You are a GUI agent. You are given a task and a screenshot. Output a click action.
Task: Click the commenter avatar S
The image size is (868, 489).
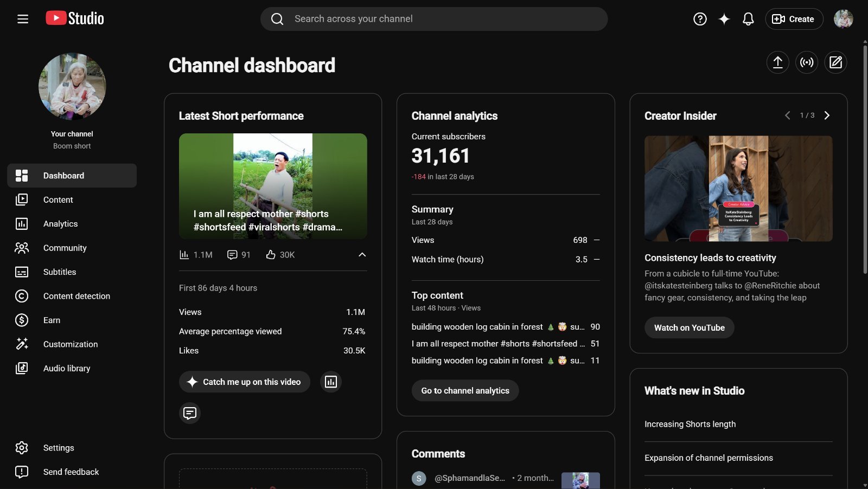419,478
